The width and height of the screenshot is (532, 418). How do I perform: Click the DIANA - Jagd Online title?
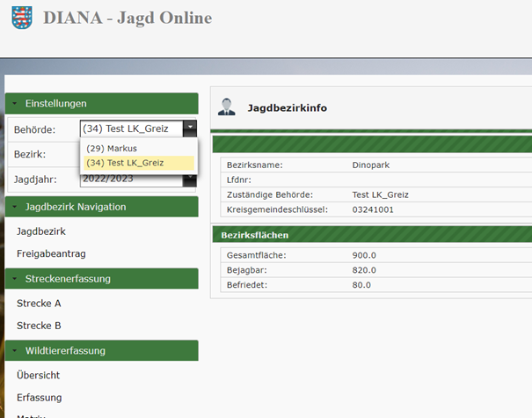coord(127,18)
